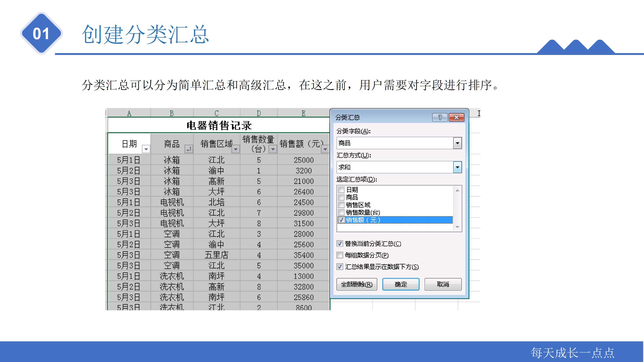Image resolution: width=644 pixels, height=362 pixels.
Task: Click the filter icon on 销售数量(台) column
Action: point(273,150)
